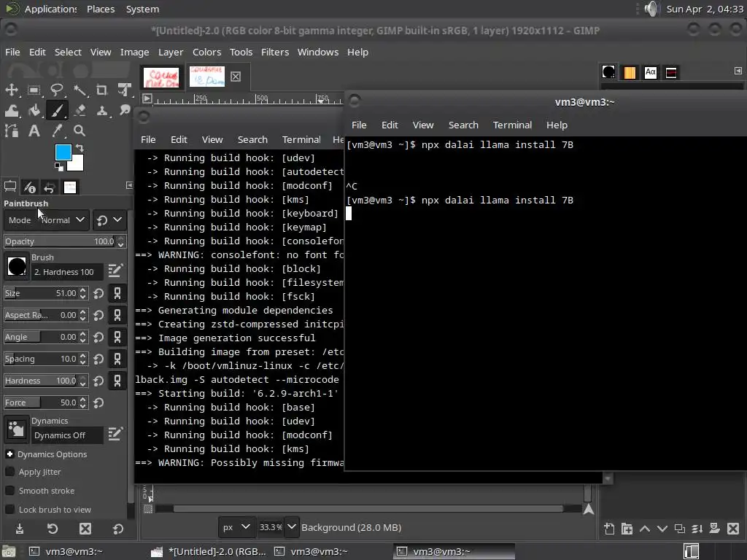This screenshot has height=560, width=747.
Task: Select the Unified Transform tool
Action: [x=124, y=90]
